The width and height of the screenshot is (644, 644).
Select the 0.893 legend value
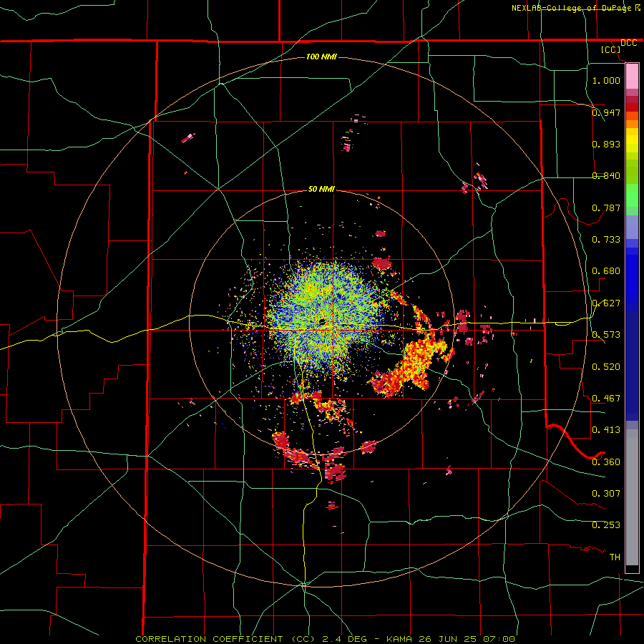pyautogui.click(x=606, y=144)
